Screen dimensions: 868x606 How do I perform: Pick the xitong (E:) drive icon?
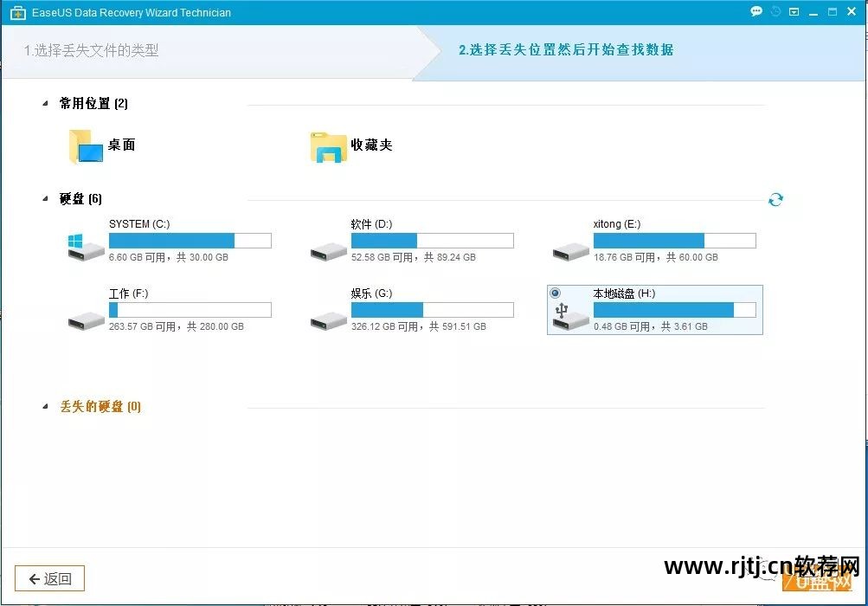pyautogui.click(x=570, y=251)
